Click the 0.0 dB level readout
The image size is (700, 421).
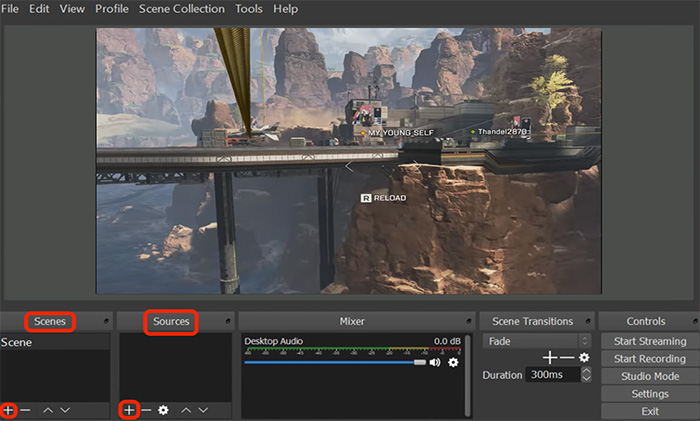point(447,341)
